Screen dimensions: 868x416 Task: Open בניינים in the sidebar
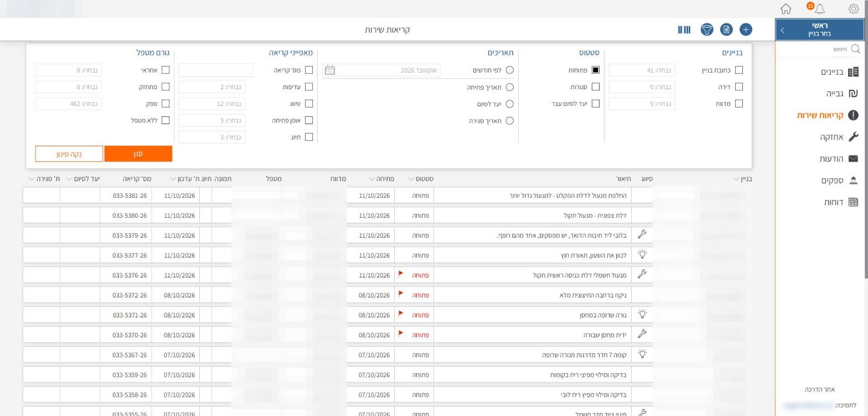pyautogui.click(x=839, y=72)
